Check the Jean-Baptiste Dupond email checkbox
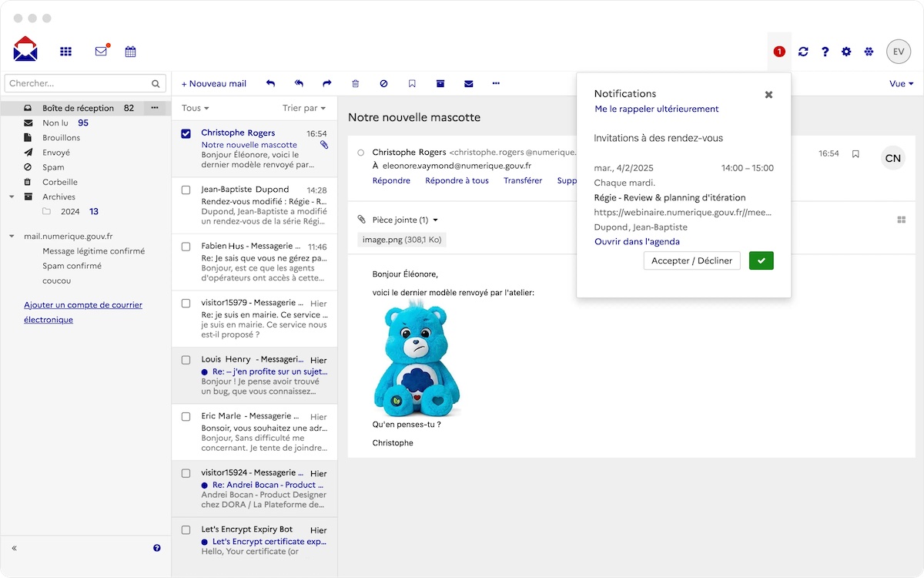 (x=186, y=190)
